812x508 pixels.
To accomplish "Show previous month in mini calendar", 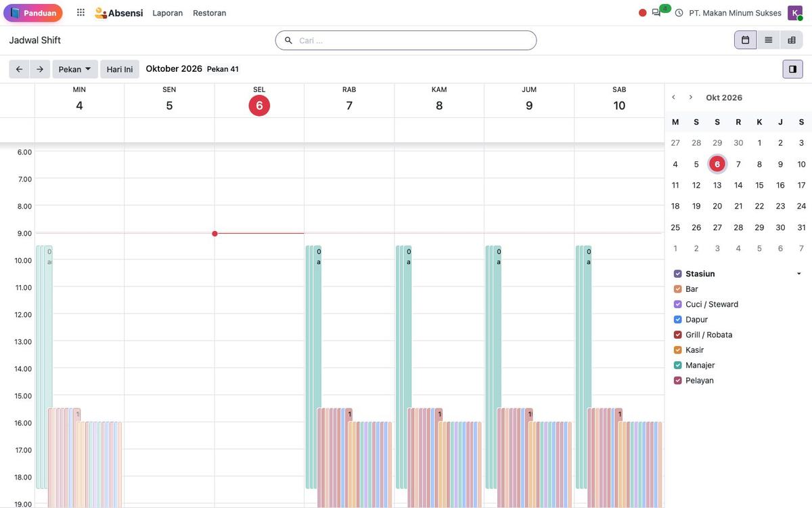I will tap(674, 98).
